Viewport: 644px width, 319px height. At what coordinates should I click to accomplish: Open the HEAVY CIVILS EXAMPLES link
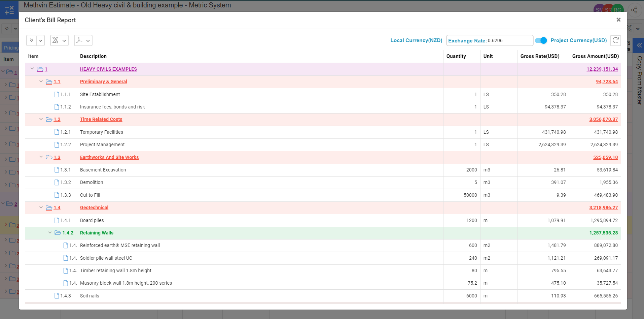108,69
